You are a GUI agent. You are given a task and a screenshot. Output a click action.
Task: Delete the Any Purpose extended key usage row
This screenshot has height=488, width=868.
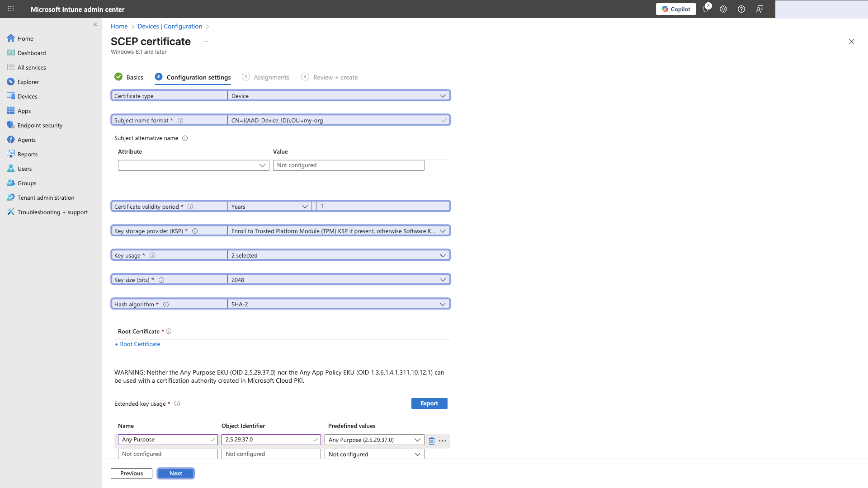tap(431, 441)
